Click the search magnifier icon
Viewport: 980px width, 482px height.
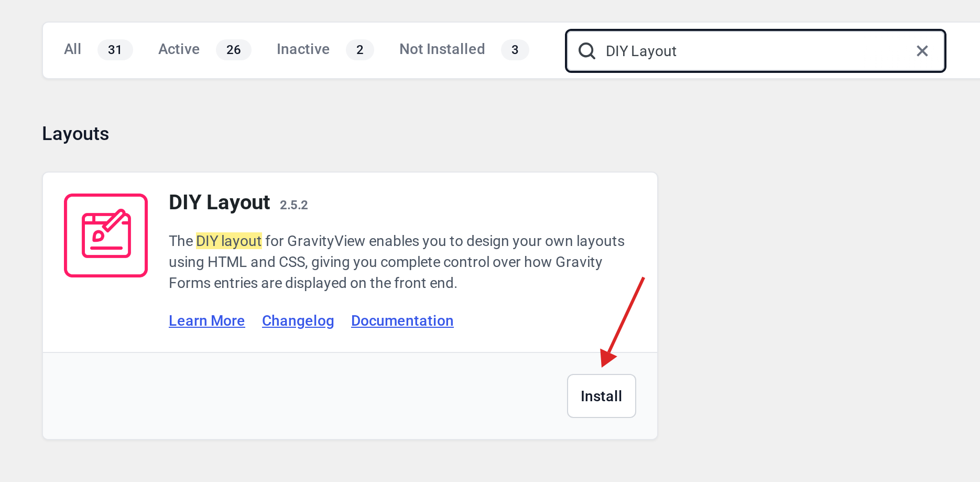(586, 51)
